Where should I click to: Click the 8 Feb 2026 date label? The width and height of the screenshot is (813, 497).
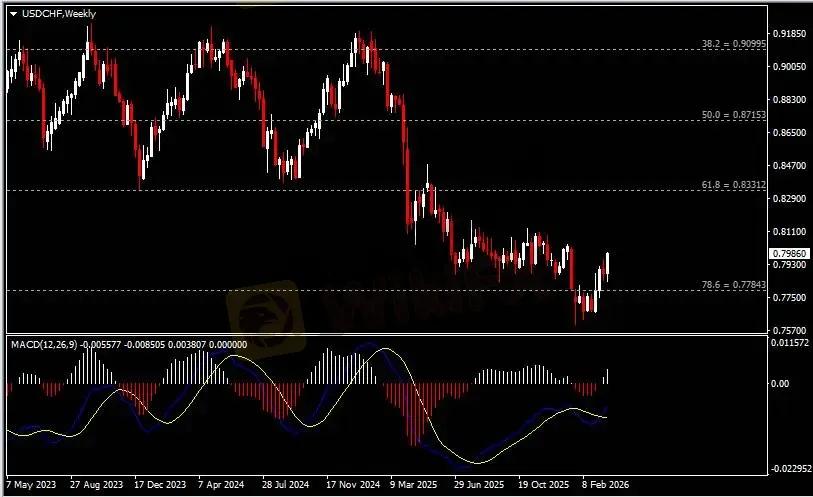pyautogui.click(x=605, y=485)
